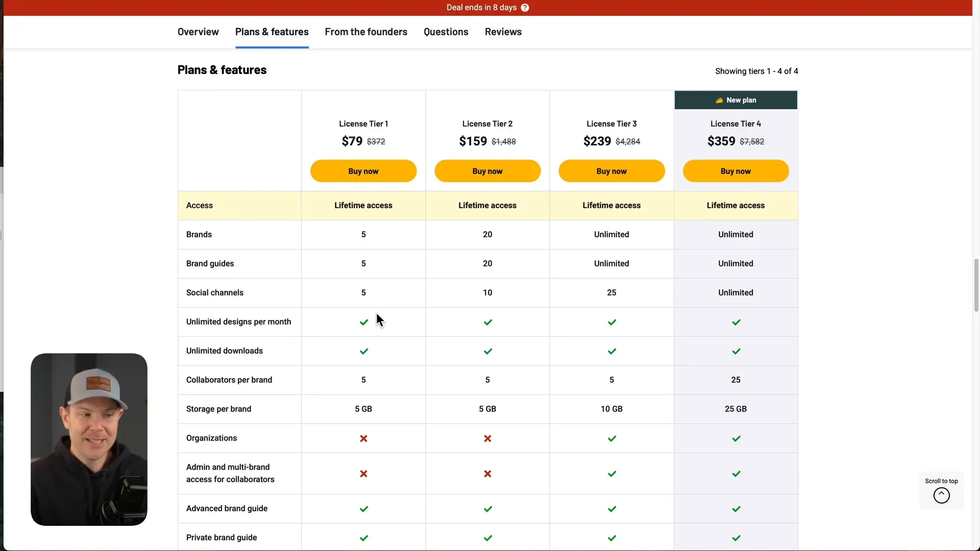Click Tier 3 Social channels value 25
Screen dimensions: 980x551
pos(611,293)
